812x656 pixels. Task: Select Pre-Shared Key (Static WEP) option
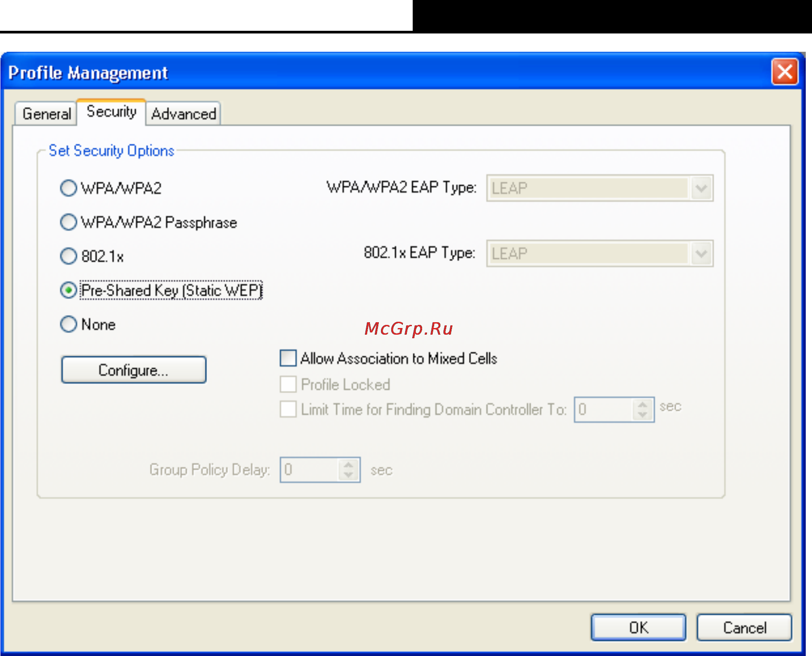[68, 291]
